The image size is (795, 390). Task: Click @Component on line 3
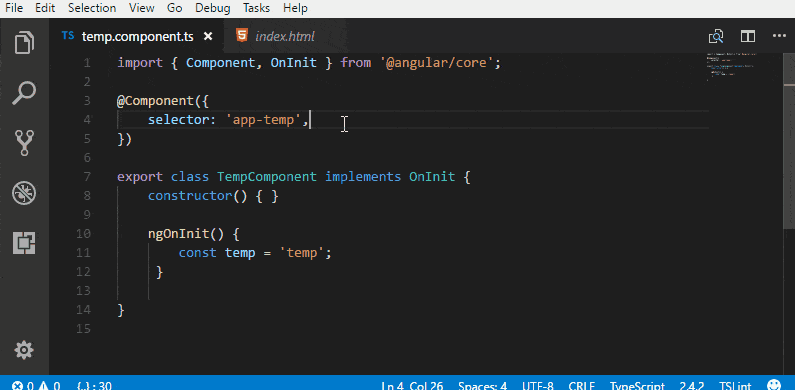tap(156, 101)
